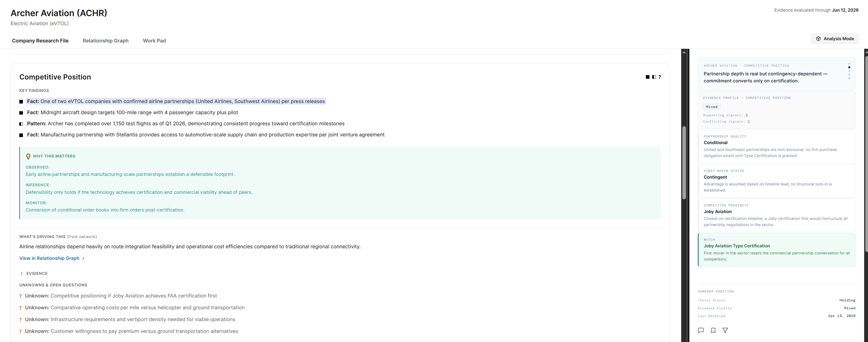Expand the Evidence section
Image resolution: width=868 pixels, height=342 pixels.
click(34, 274)
